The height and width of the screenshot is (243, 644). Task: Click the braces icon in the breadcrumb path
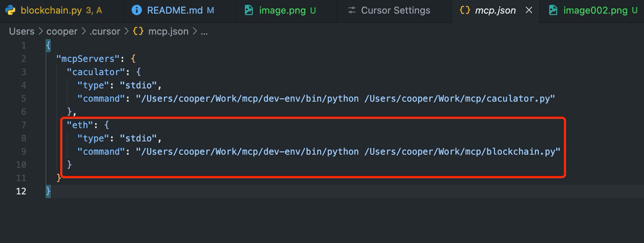(x=138, y=31)
